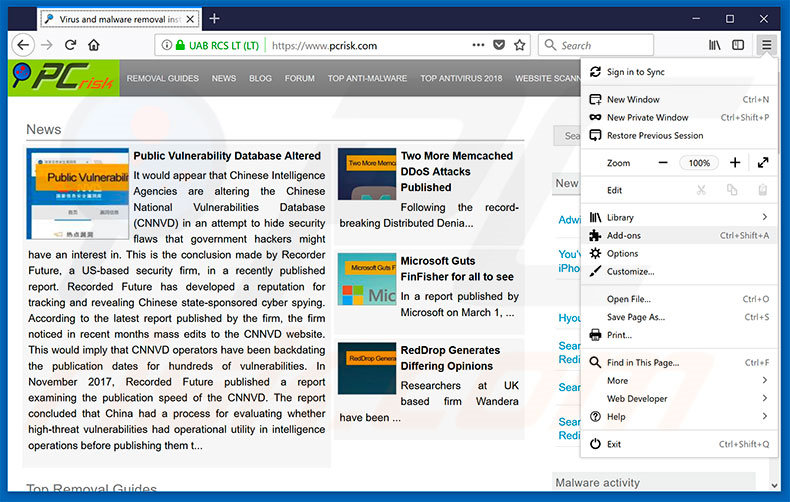Expand the Web Developer submenu
790x502 pixels.
[764, 398]
